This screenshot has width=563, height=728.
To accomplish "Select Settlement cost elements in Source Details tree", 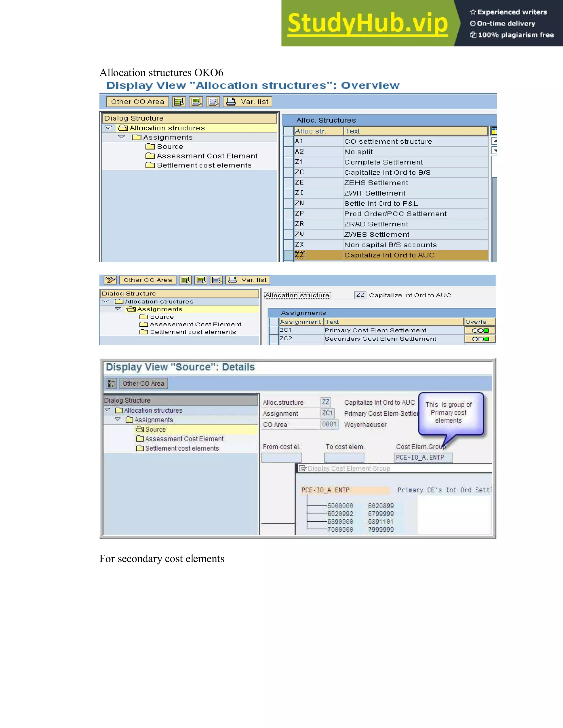I will pos(182,448).
